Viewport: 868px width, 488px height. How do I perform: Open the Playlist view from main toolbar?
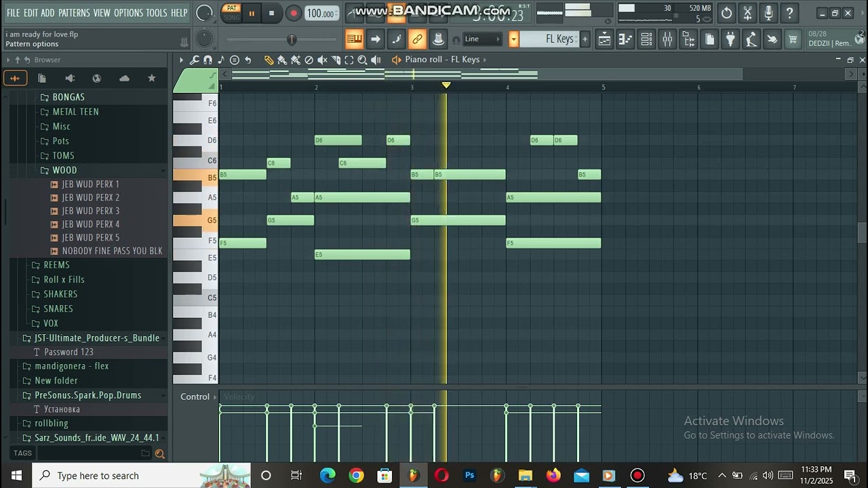point(604,39)
